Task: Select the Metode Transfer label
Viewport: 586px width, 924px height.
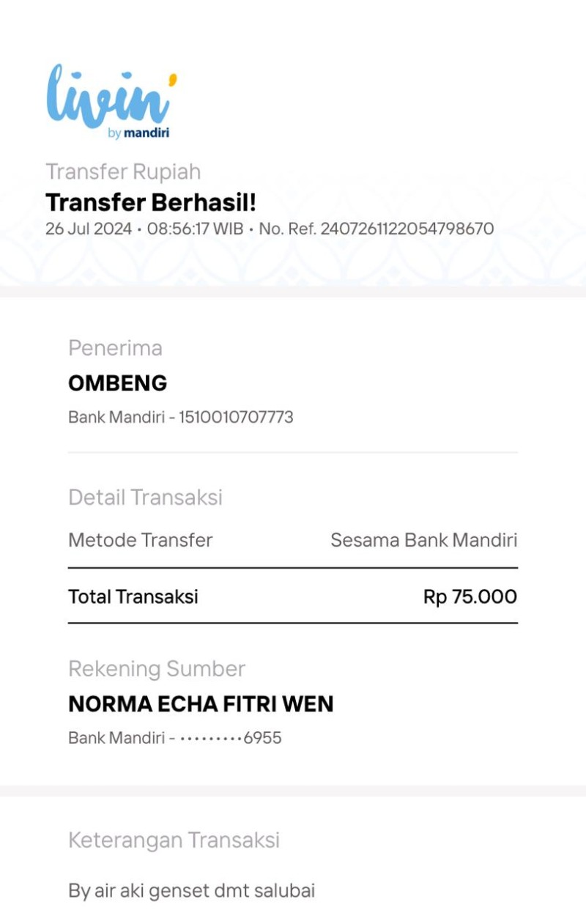Action: 141,541
